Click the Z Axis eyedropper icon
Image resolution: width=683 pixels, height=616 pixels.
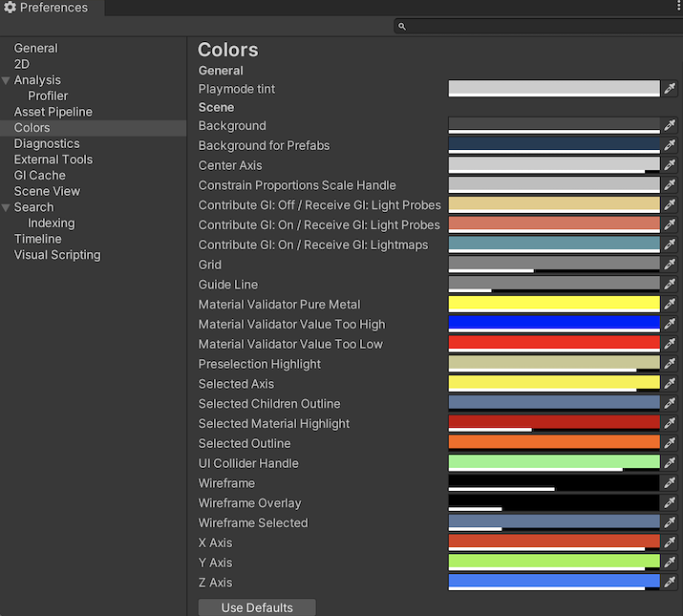670,583
